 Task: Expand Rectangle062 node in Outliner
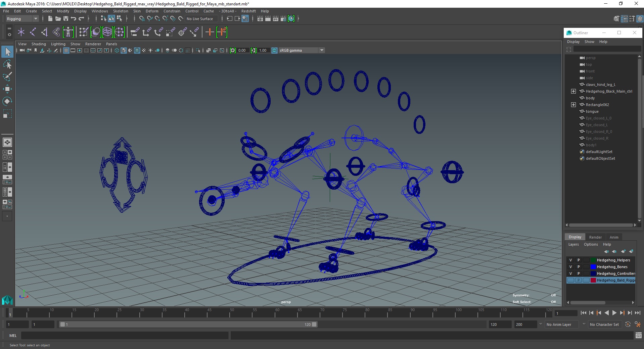coord(573,105)
